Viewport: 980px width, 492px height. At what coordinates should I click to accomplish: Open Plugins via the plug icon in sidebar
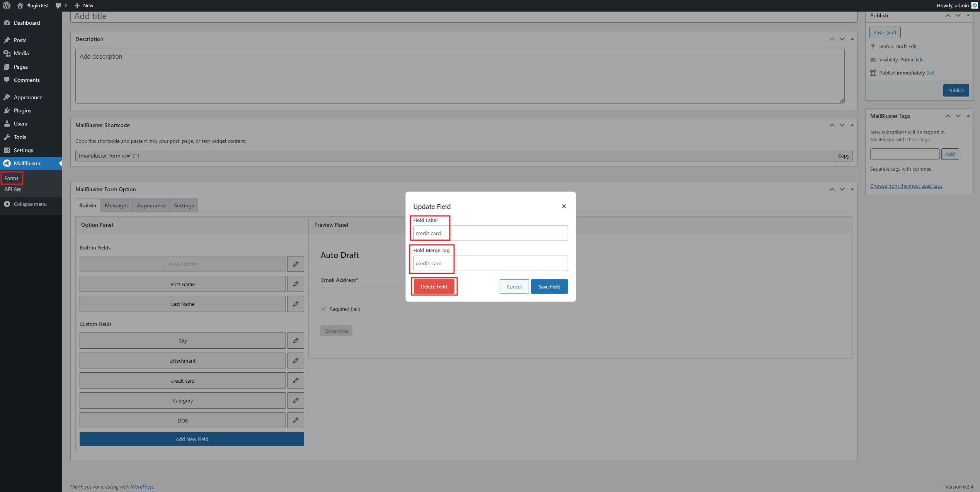pyautogui.click(x=7, y=110)
